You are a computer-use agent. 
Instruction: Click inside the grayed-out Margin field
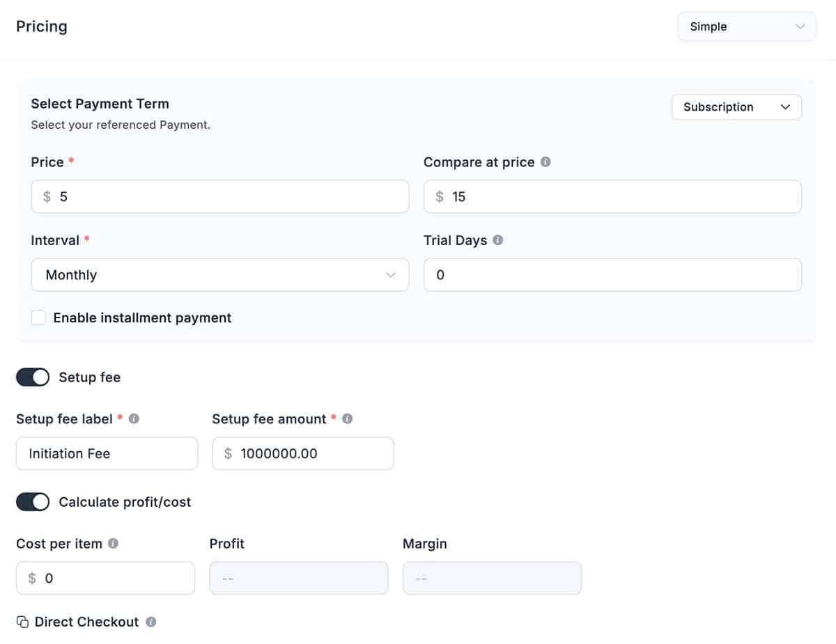click(x=492, y=577)
